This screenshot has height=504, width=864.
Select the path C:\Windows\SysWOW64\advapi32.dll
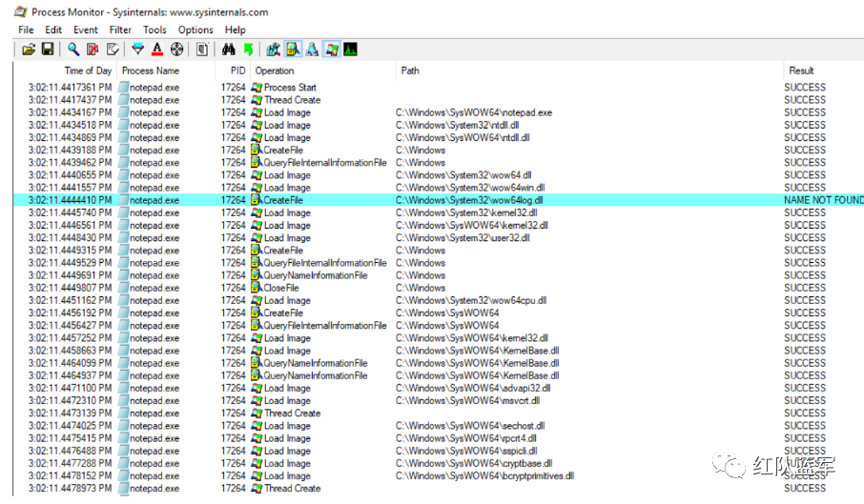[x=473, y=388]
